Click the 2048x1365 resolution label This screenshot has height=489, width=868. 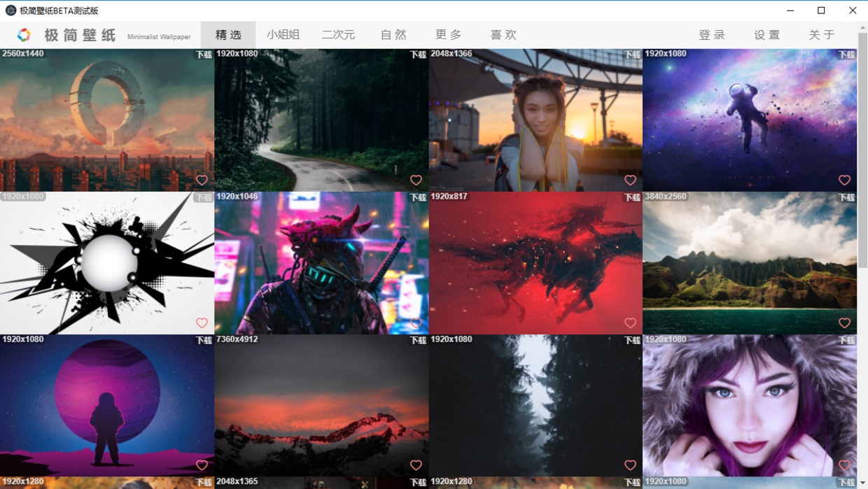(x=237, y=482)
